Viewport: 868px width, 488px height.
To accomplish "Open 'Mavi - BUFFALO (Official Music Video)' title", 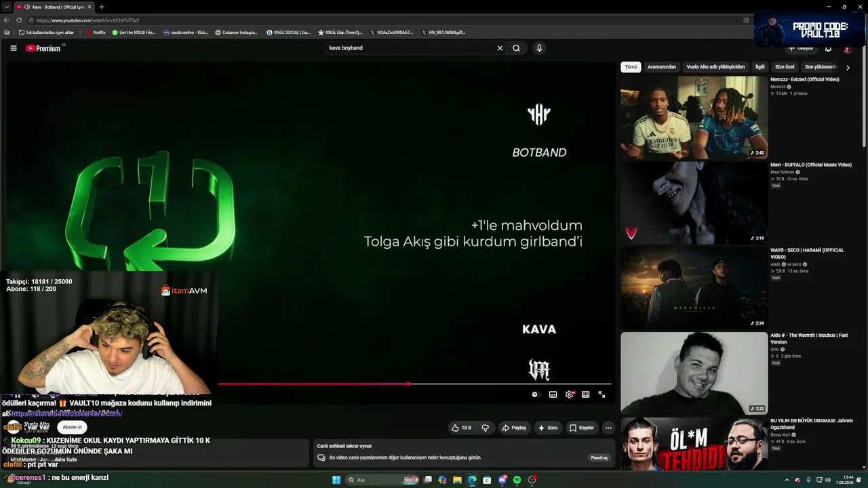I will coord(811,165).
